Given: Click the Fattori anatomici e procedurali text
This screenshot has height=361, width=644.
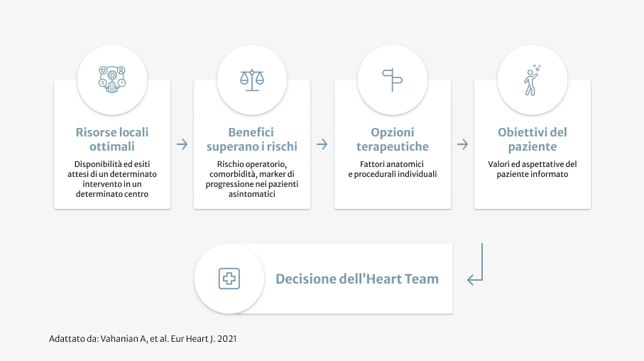Looking at the screenshot, I should click(392, 169).
